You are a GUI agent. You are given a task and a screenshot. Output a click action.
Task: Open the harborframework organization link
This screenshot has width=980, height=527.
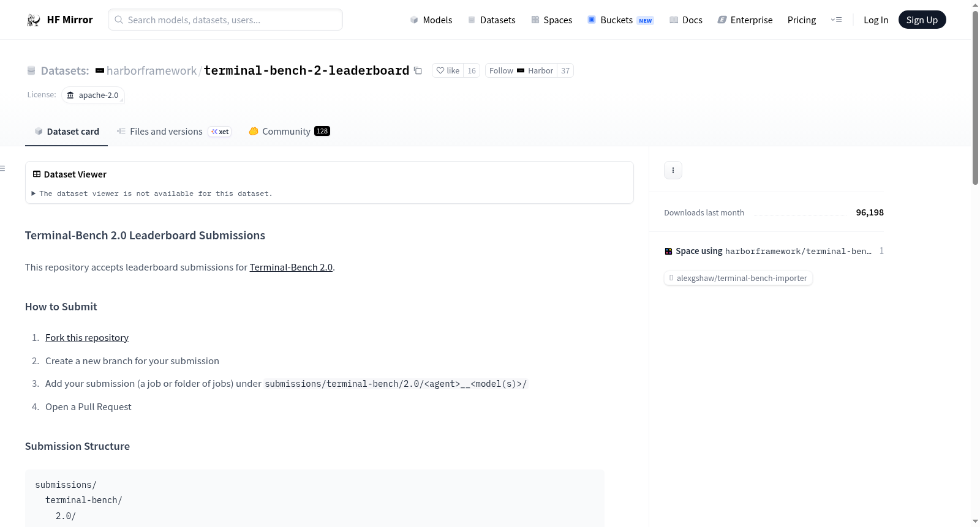coord(152,71)
